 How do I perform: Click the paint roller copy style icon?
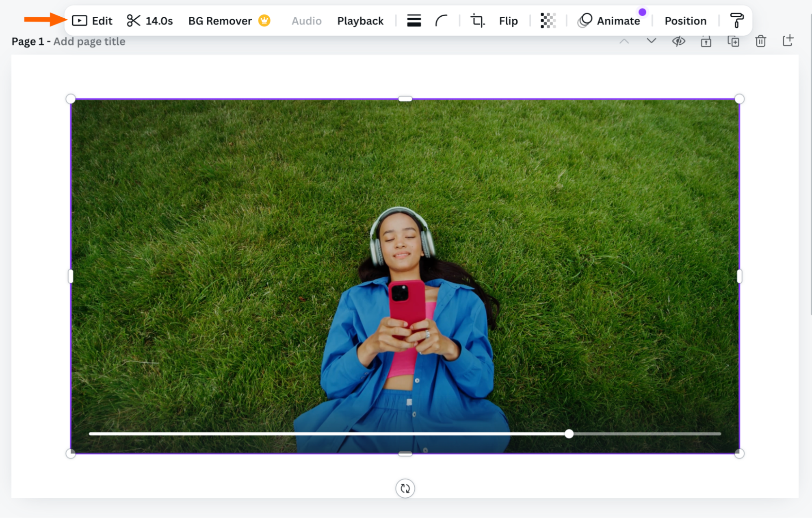pyautogui.click(x=736, y=20)
